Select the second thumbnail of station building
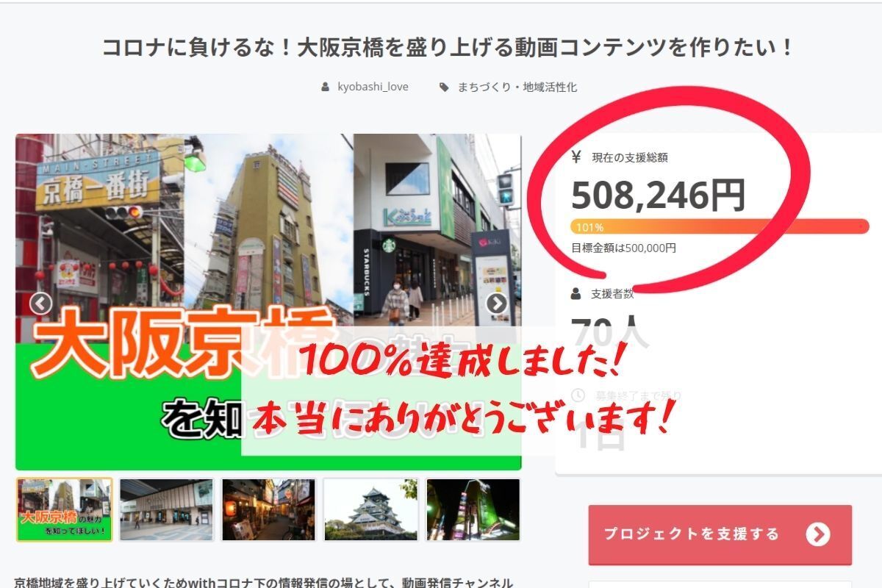 (x=167, y=510)
